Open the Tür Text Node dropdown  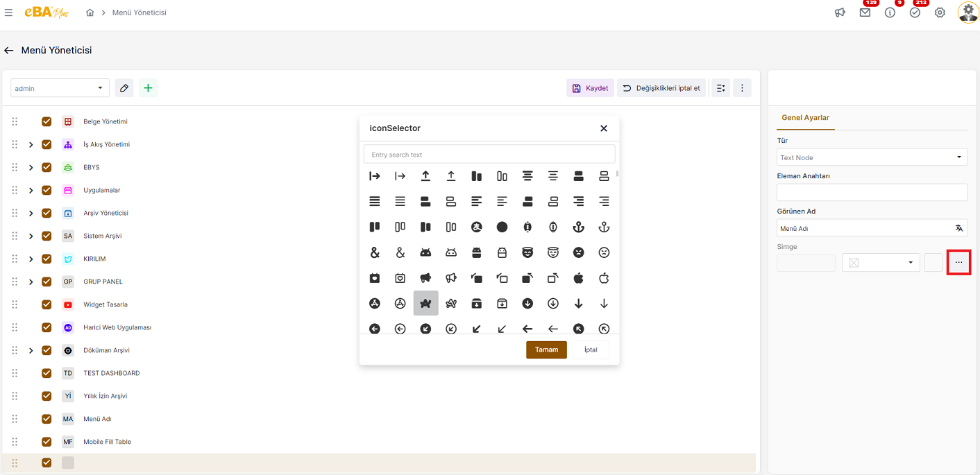(x=872, y=157)
